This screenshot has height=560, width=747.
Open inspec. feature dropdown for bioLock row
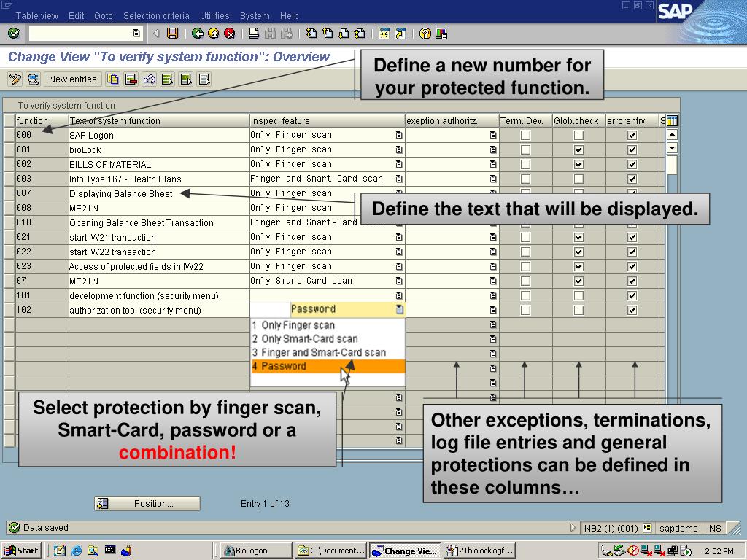[x=399, y=150]
